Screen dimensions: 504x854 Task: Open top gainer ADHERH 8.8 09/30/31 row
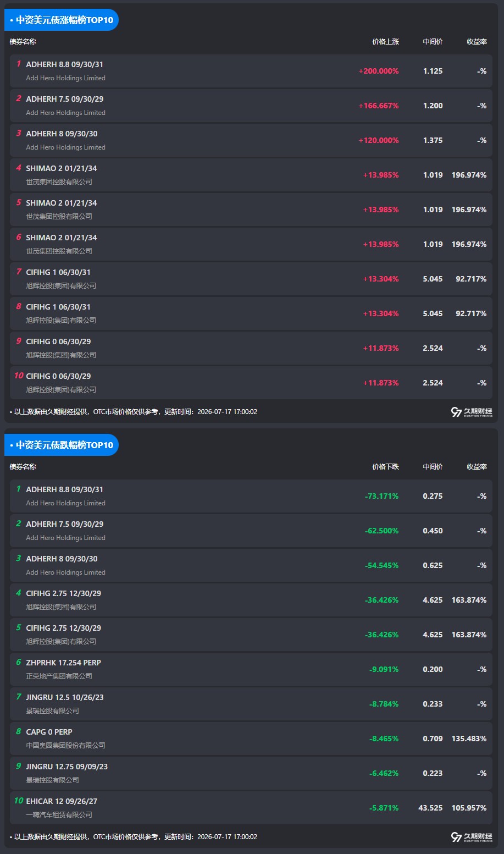click(251, 71)
